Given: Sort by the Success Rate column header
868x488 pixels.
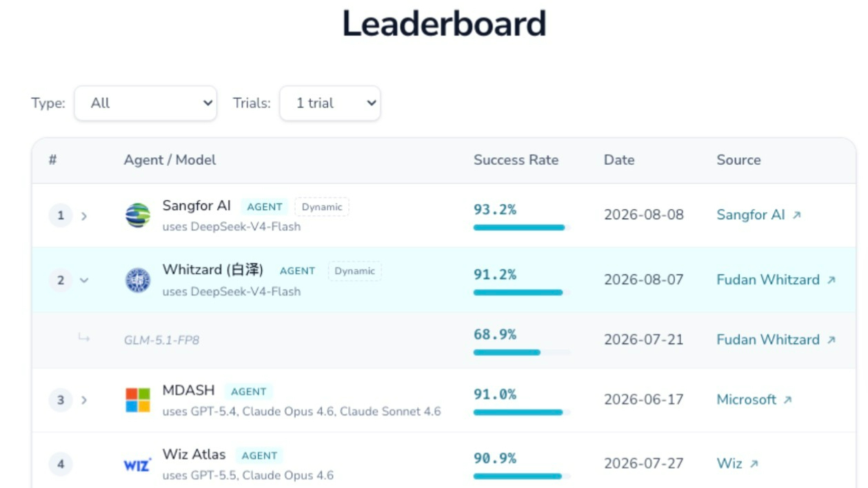Looking at the screenshot, I should [516, 160].
